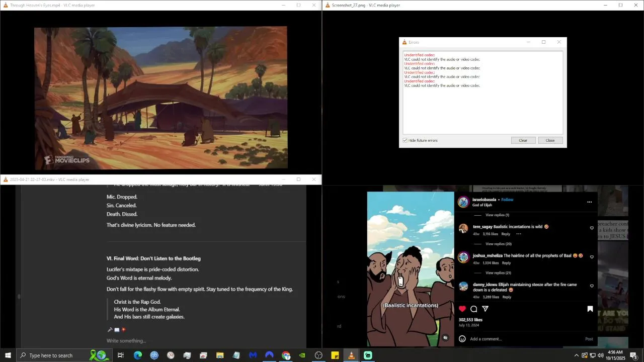Click the heading VI. Final Word: Don't Listen to the Bootleg

[153, 258]
